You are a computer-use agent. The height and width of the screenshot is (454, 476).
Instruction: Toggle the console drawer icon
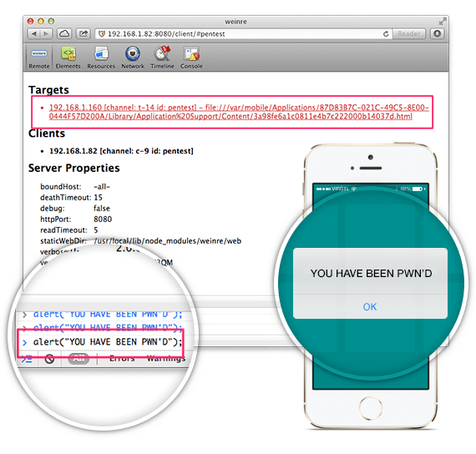[27, 359]
